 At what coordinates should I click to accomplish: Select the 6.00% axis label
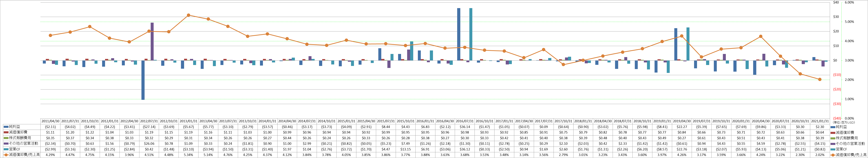850,2
